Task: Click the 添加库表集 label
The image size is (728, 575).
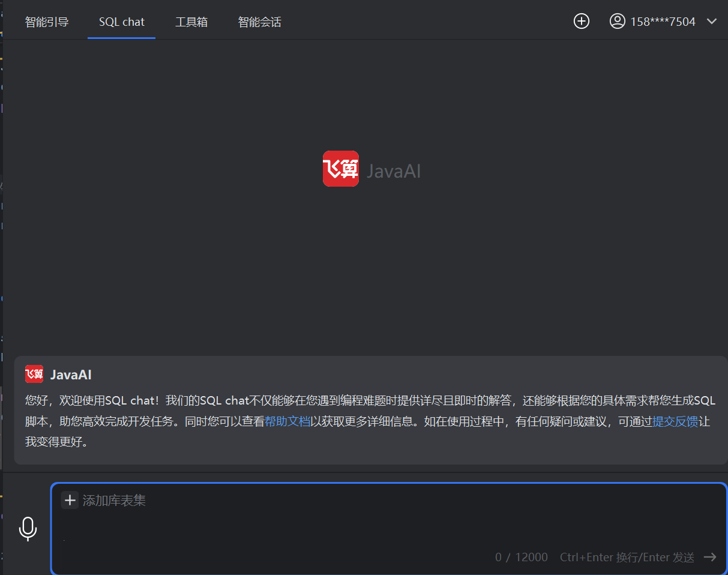Action: (114, 501)
